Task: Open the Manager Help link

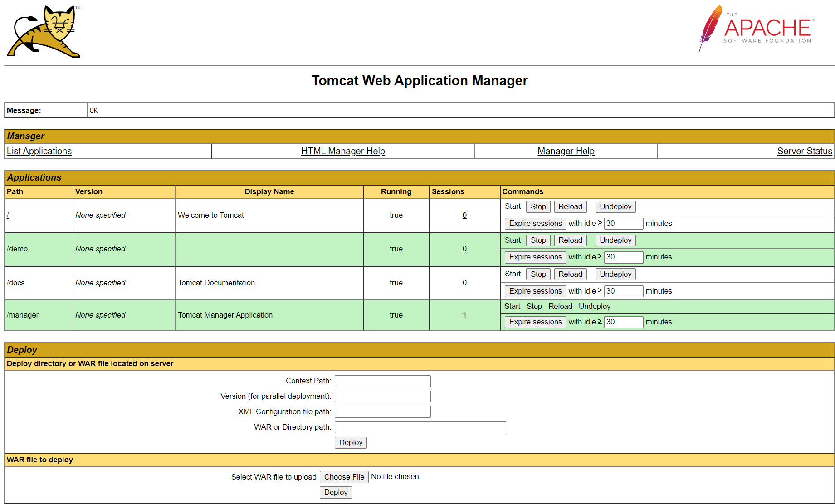Action: (566, 151)
